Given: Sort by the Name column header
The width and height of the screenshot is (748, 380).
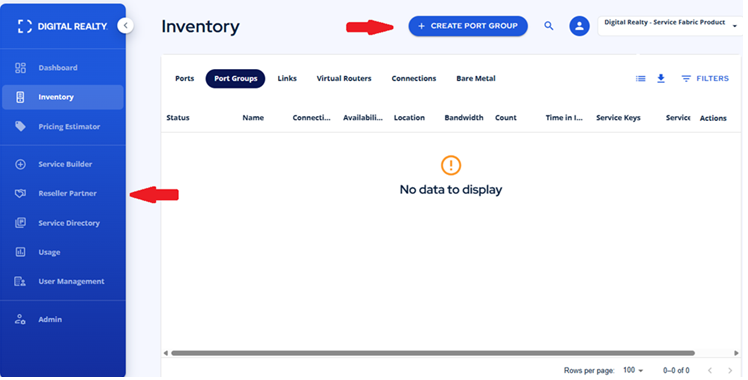Looking at the screenshot, I should click(x=253, y=118).
